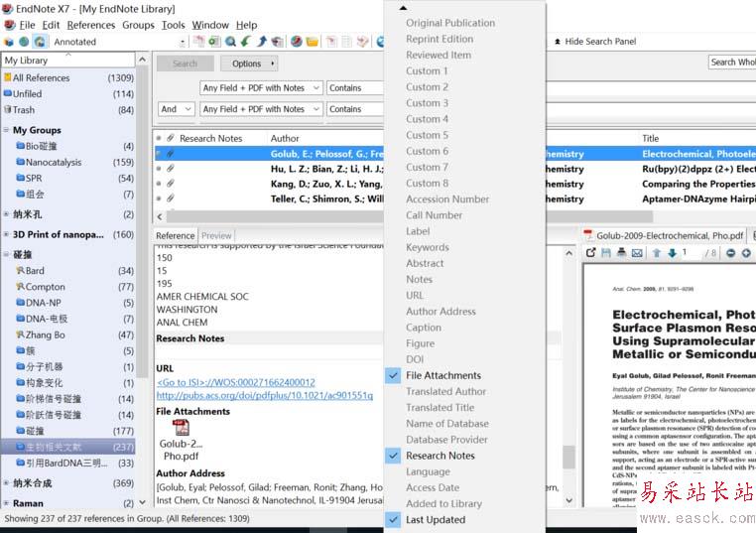Open the Go to ISI WOS link

click(236, 382)
